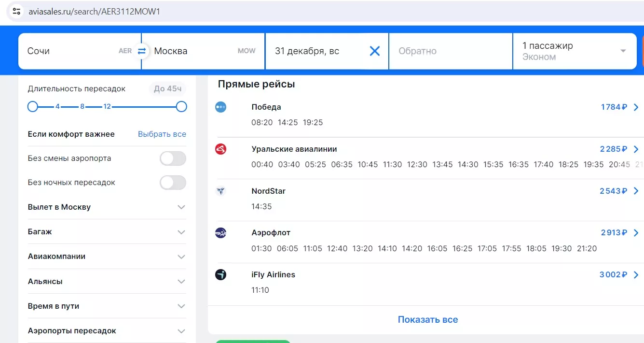Click right handle of transfer duration slider
Viewport: 644px width, 343px height.
click(x=181, y=106)
